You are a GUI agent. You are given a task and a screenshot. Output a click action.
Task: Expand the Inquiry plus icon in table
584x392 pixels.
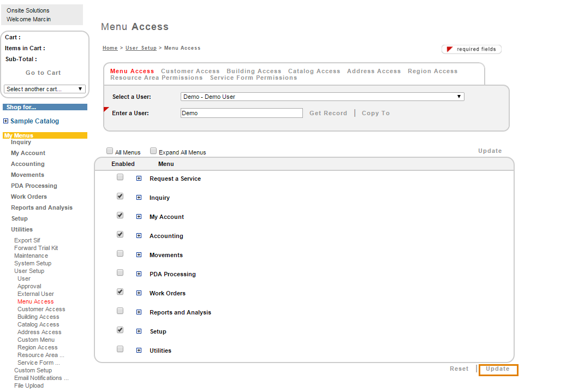pyautogui.click(x=139, y=198)
